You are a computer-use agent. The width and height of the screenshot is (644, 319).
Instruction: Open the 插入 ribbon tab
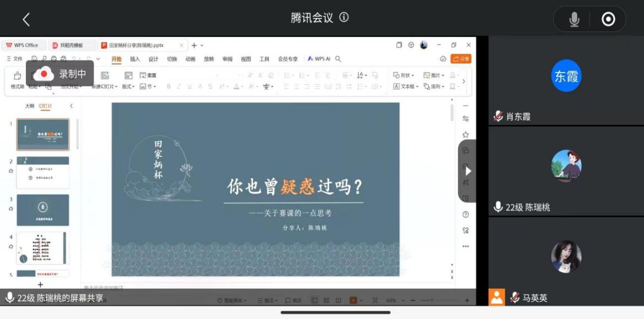135,59
